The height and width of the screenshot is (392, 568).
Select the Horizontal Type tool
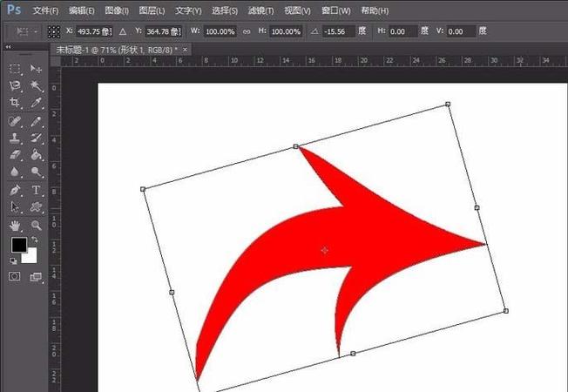coord(36,190)
